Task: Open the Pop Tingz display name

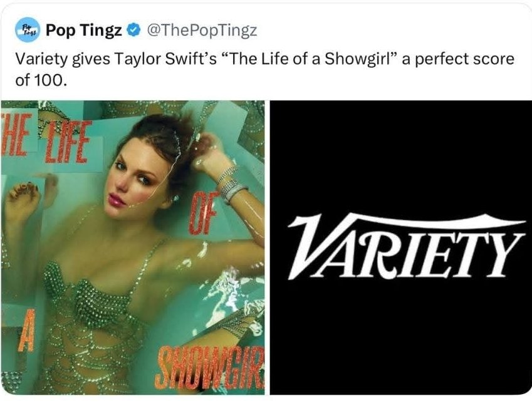Action: [x=83, y=31]
